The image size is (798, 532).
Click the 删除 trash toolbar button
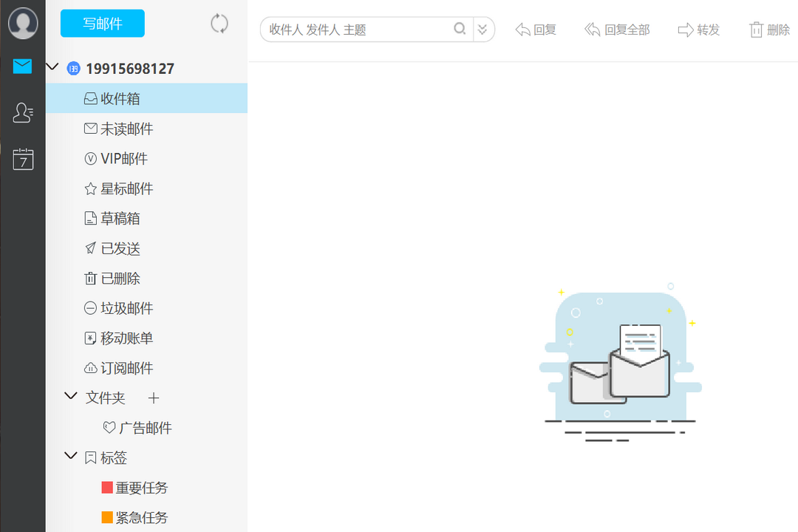[x=770, y=30]
